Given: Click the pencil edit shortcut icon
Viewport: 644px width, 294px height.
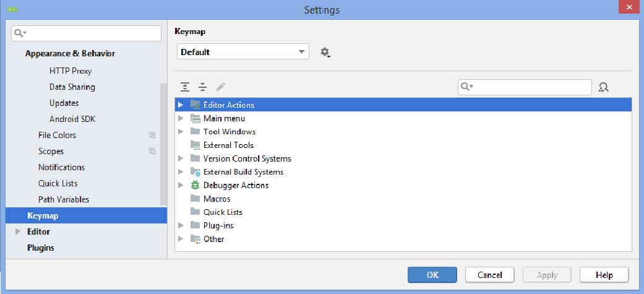Looking at the screenshot, I should (x=221, y=87).
